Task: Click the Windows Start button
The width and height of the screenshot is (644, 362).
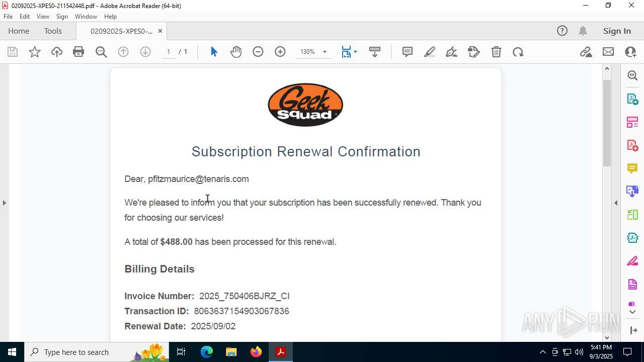Action: click(x=12, y=352)
